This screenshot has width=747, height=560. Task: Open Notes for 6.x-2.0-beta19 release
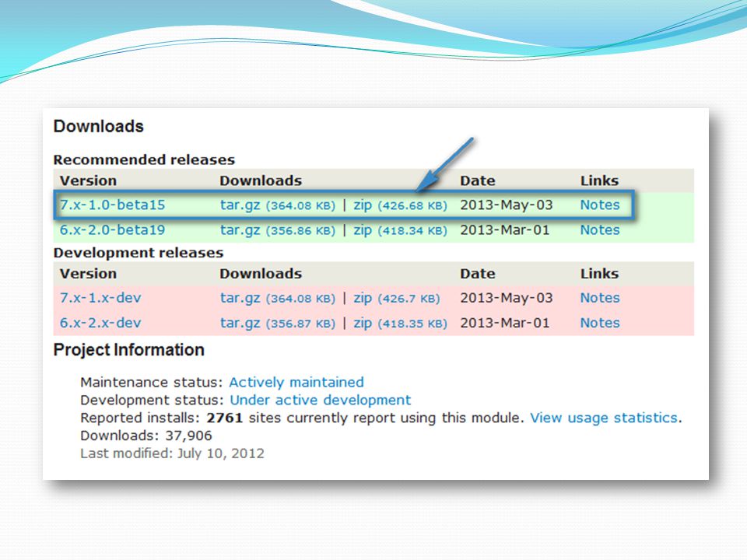(x=600, y=230)
